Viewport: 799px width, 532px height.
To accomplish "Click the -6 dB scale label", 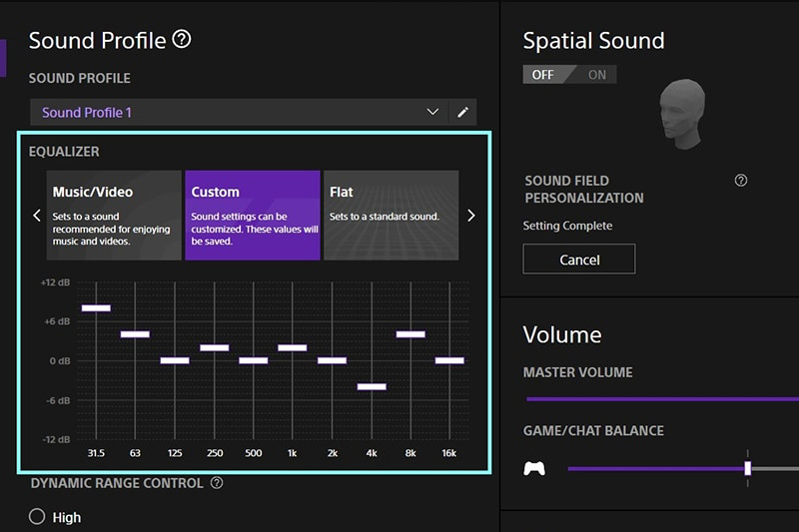I will tap(58, 400).
